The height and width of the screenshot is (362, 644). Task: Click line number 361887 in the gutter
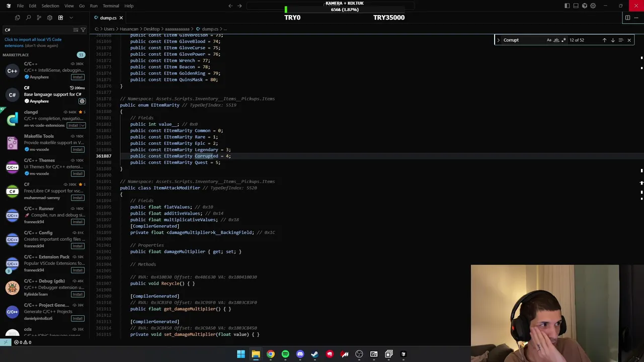tap(104, 156)
